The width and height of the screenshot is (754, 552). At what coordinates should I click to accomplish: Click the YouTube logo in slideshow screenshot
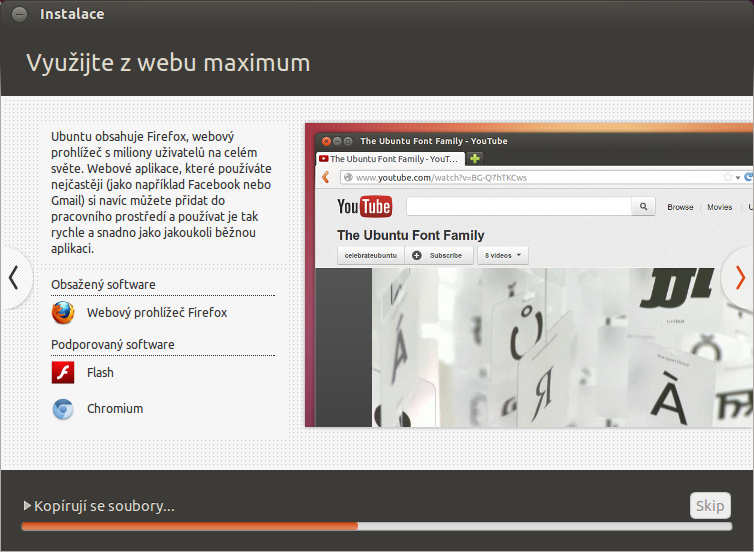[364, 207]
